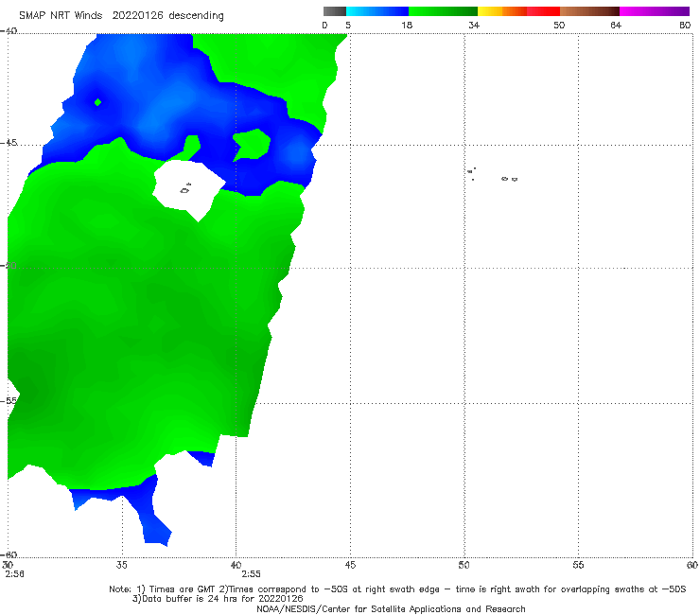Screen dimensions: 700x615
Task: Click the colorbar label '64'
Action: tap(616, 25)
